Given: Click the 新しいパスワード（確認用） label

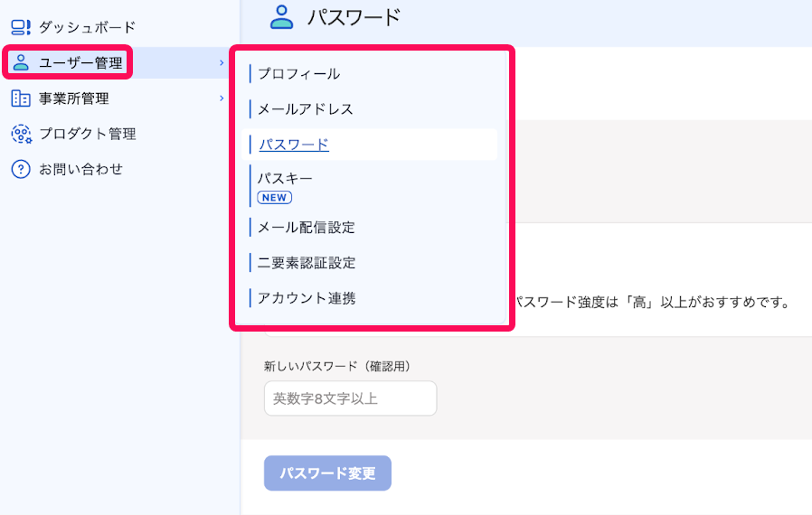Looking at the screenshot, I should click(337, 367).
